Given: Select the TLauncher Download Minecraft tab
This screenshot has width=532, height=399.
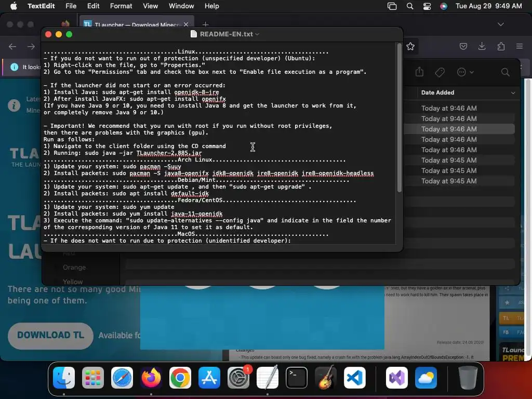Looking at the screenshot, I should coord(137,24).
